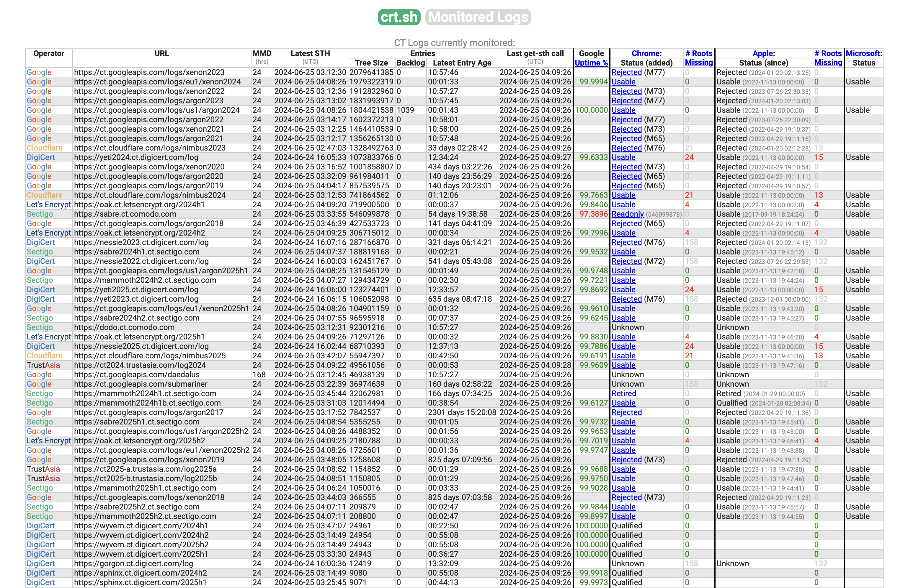Select Qualified status in mammoth2024h1b Apple column
The width and height of the screenshot is (921, 588).
(x=732, y=403)
